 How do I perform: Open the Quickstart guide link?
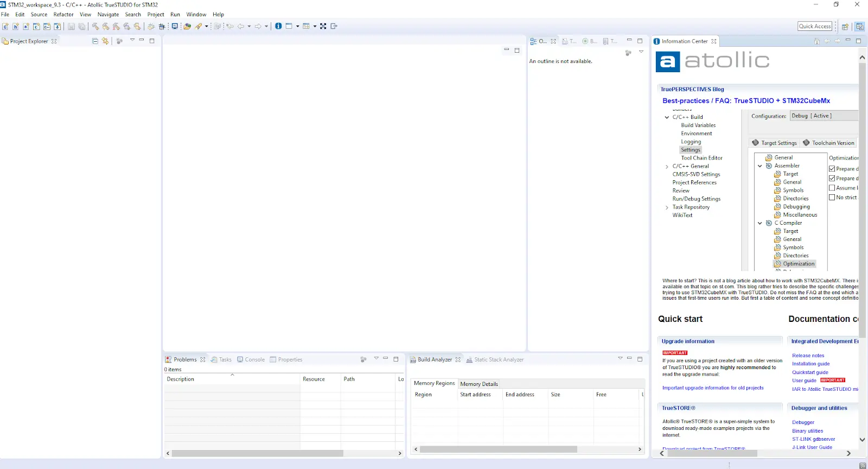(x=810, y=372)
